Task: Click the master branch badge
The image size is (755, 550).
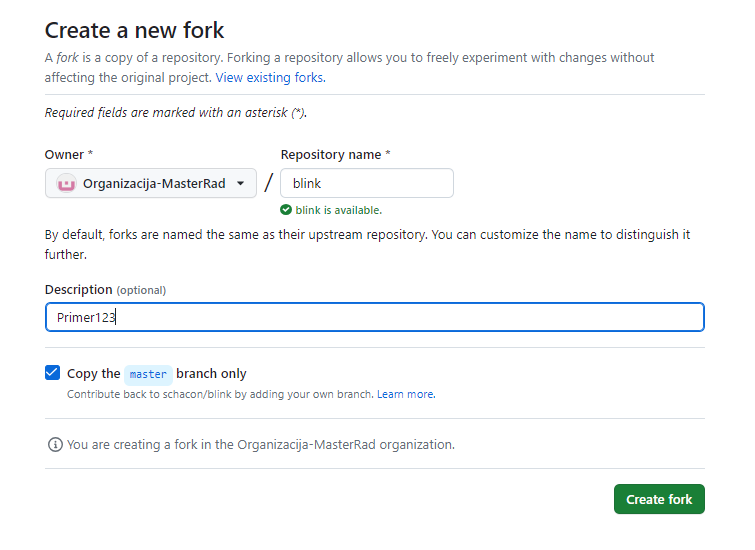Action: (x=148, y=374)
